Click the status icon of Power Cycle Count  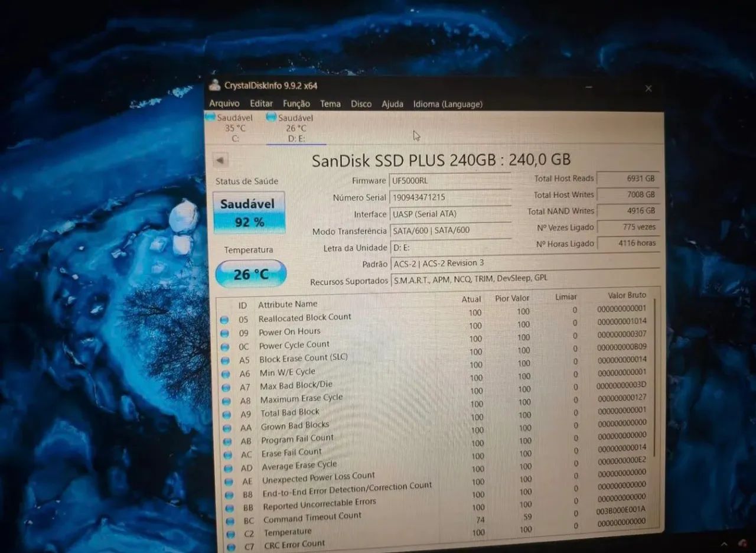(x=225, y=347)
